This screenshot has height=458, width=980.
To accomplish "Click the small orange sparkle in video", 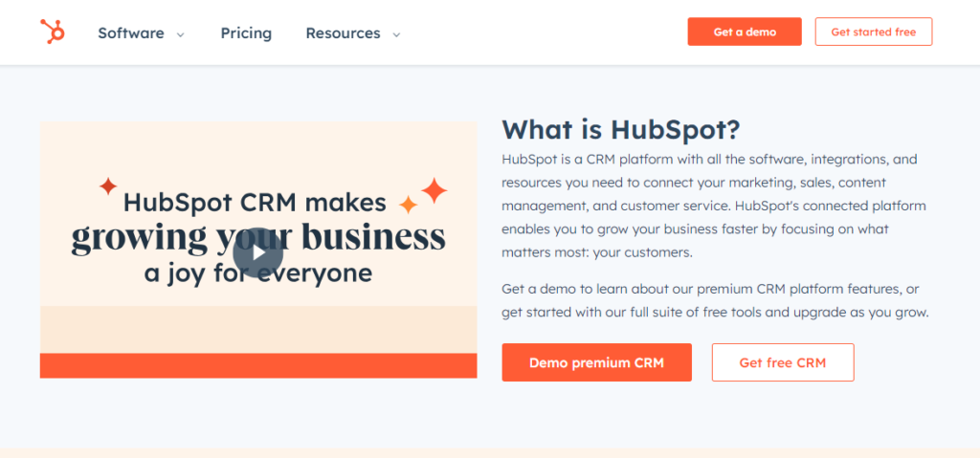I will (408, 205).
